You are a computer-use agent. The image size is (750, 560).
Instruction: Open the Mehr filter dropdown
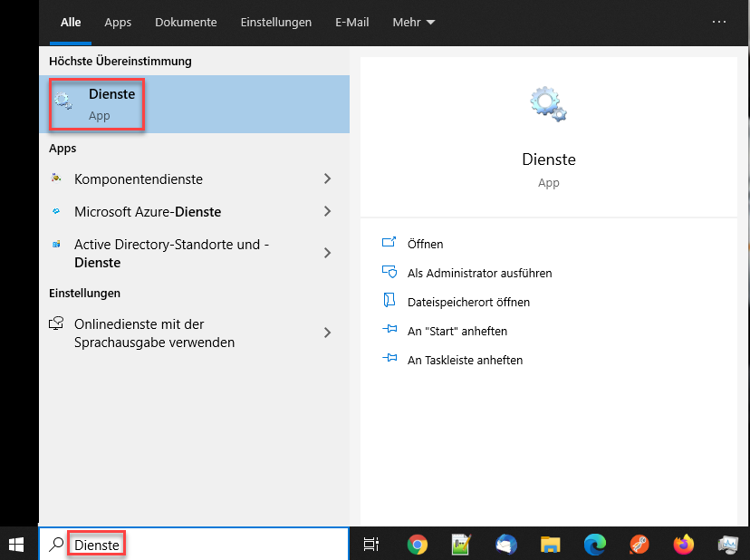[x=413, y=22]
